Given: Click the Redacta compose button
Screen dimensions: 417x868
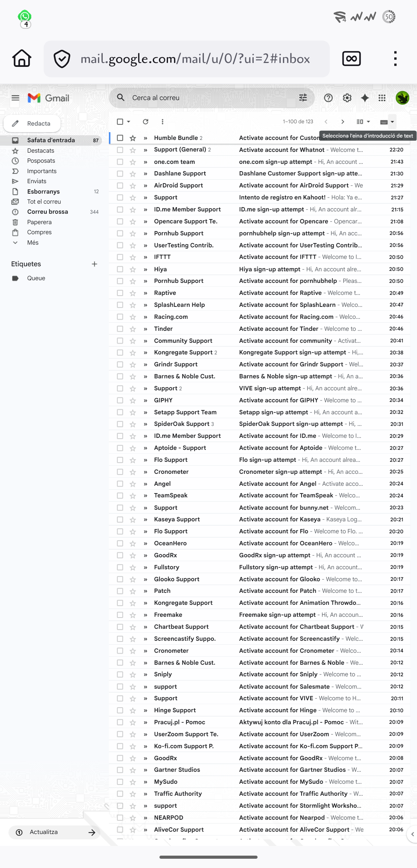Looking at the screenshot, I should [32, 124].
